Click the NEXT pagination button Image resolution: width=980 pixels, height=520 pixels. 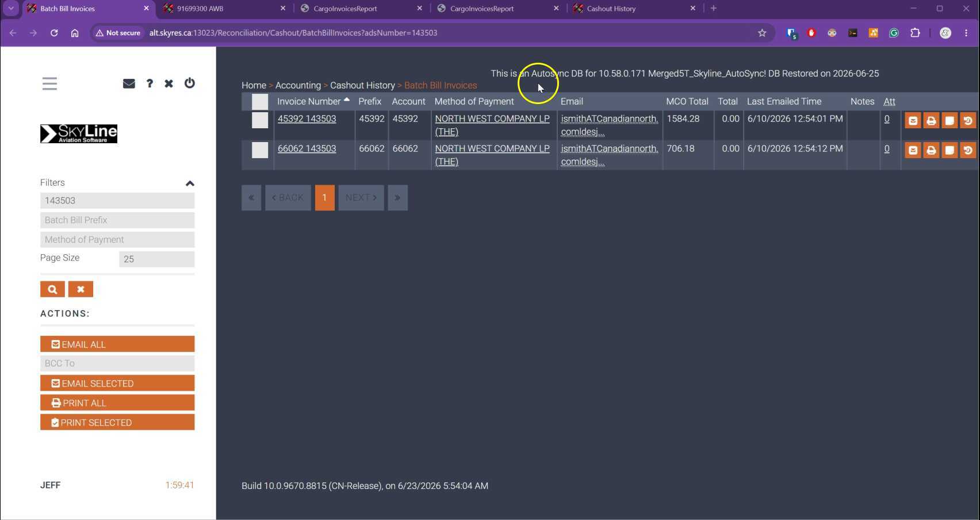pyautogui.click(x=361, y=198)
